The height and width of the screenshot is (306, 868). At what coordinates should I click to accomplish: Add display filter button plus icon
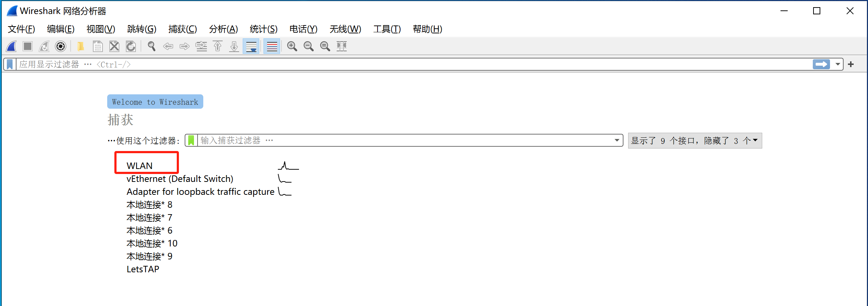coord(851,64)
